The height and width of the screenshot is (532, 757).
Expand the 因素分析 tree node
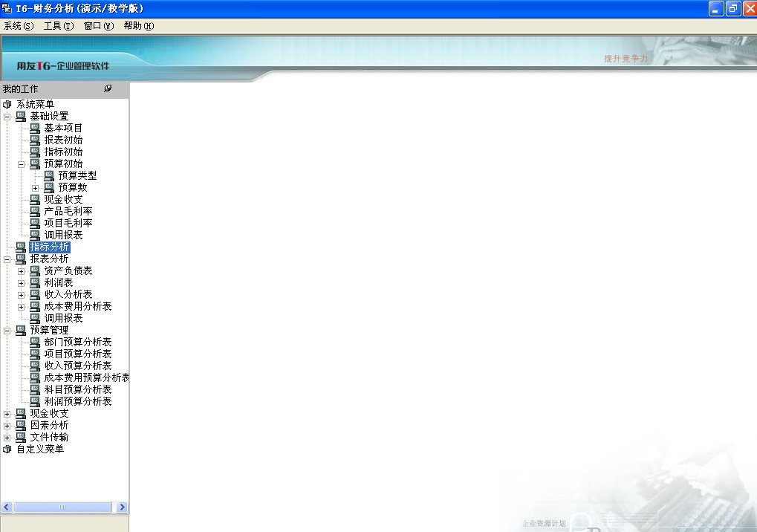[7, 426]
